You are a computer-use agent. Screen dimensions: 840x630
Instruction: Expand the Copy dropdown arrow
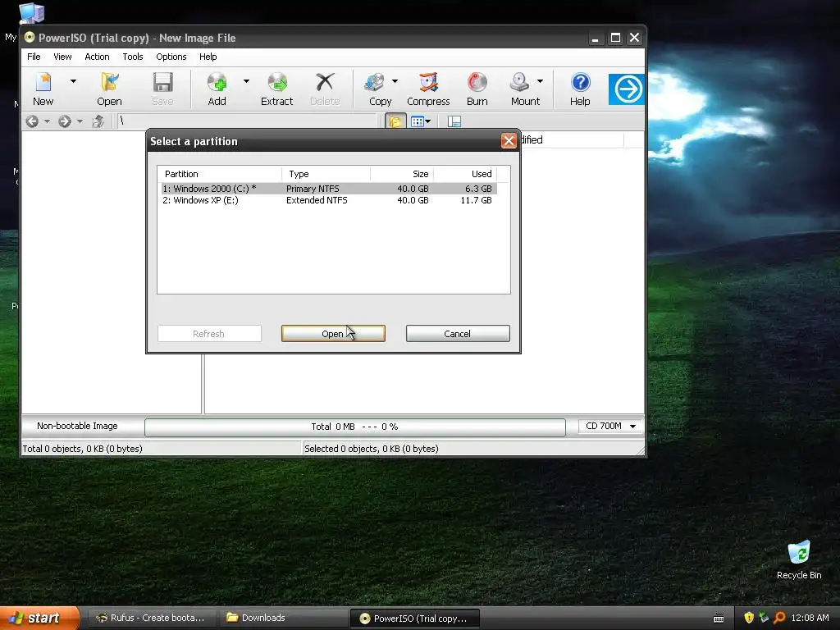(395, 81)
